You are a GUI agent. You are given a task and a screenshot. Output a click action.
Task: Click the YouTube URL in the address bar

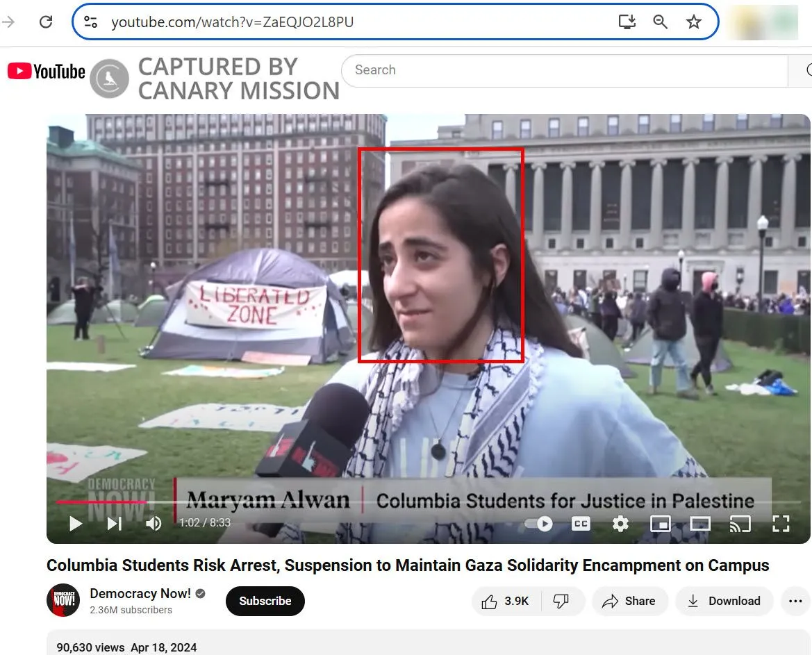tap(233, 22)
